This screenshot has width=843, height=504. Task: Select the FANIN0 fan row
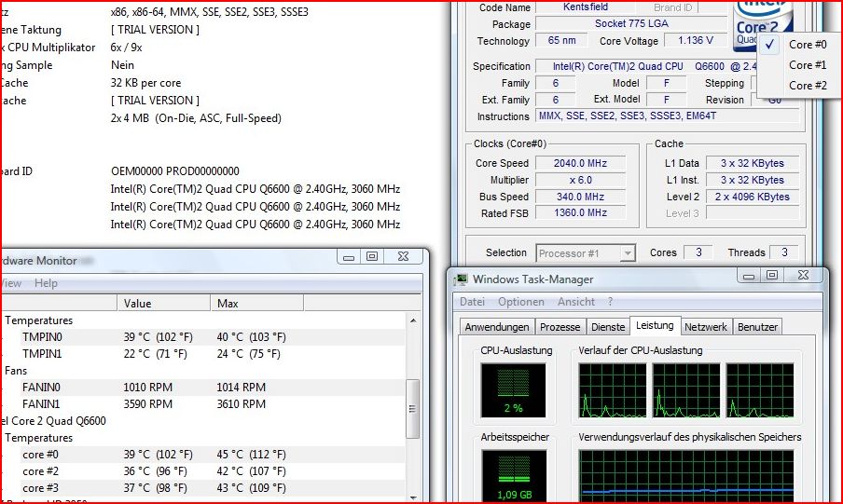204,387
